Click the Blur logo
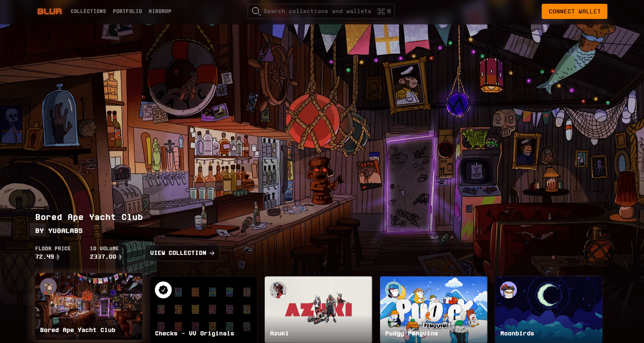The height and width of the screenshot is (343, 644). pyautogui.click(x=50, y=11)
